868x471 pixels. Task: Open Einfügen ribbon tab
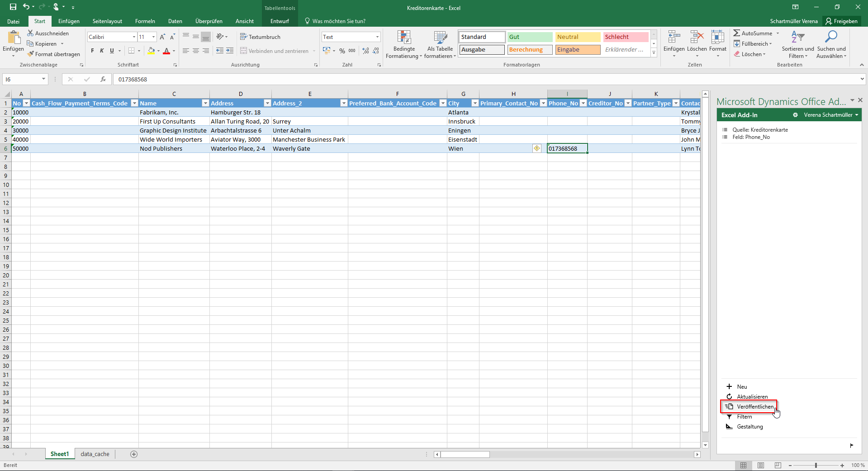pyautogui.click(x=69, y=21)
